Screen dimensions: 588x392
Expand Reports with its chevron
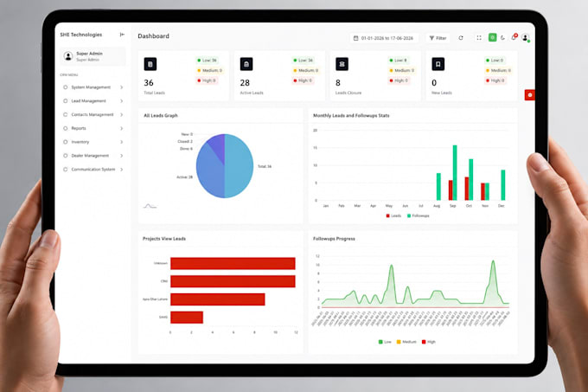(122, 128)
